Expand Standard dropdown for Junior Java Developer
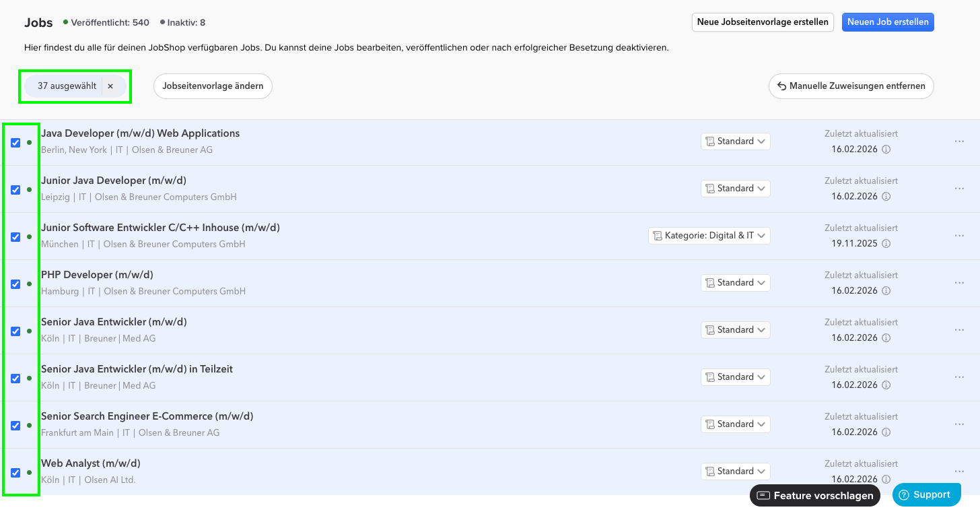 click(735, 189)
